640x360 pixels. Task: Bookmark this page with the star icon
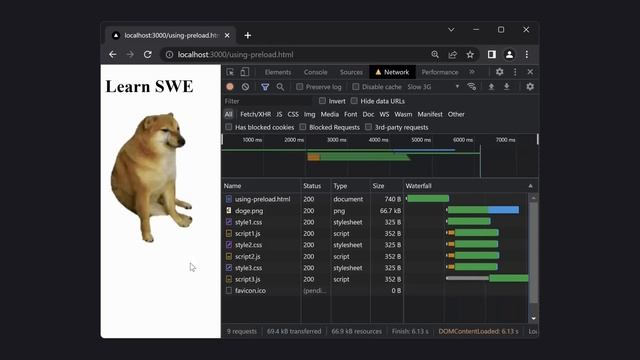pyautogui.click(x=470, y=54)
